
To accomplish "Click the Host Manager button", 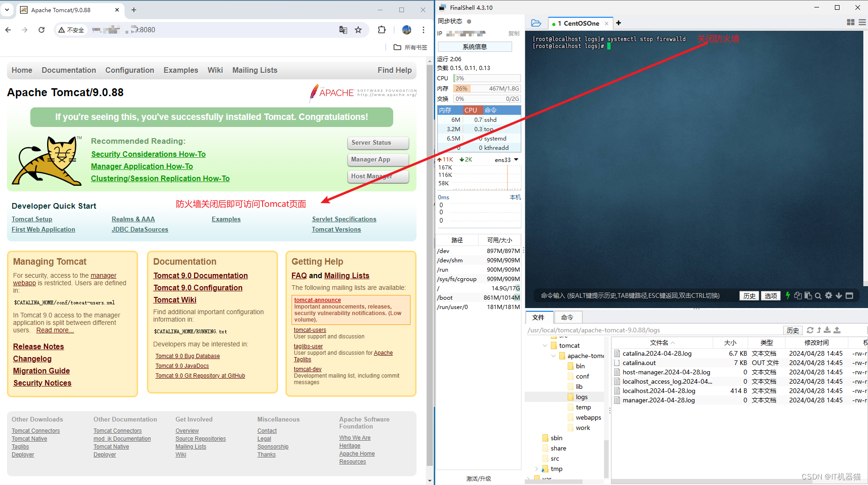I will (378, 176).
